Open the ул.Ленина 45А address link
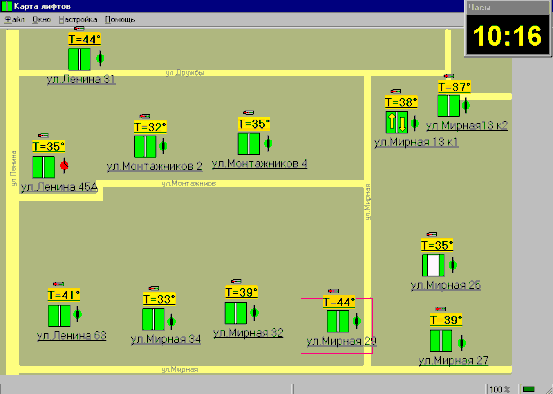The width and height of the screenshot is (553, 394). point(59,187)
